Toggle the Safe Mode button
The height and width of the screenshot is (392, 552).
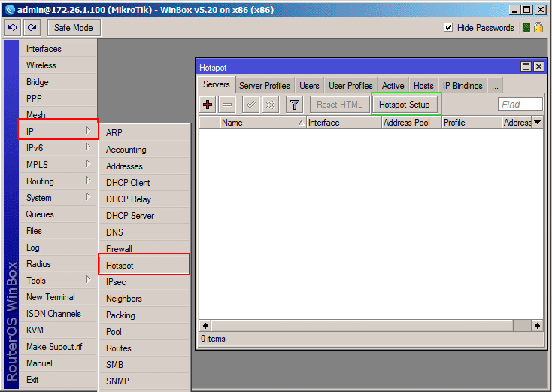74,28
